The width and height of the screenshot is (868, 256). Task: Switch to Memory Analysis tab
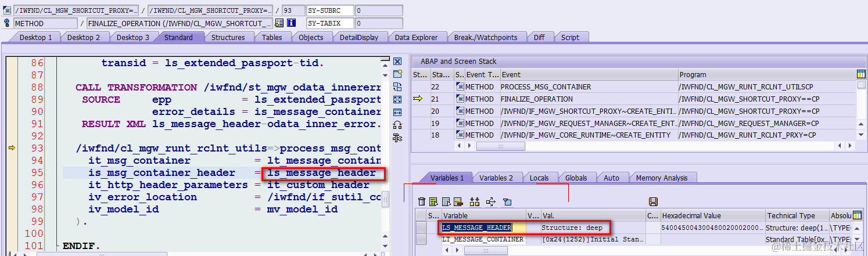[x=662, y=178]
